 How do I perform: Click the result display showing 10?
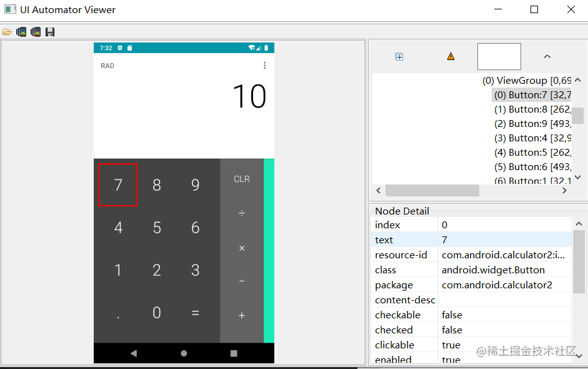coord(249,96)
